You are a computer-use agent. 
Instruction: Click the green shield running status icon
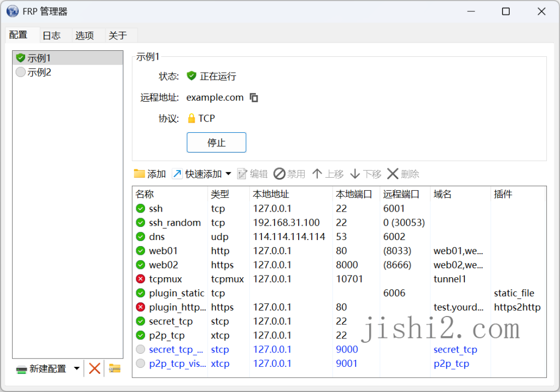tap(191, 75)
